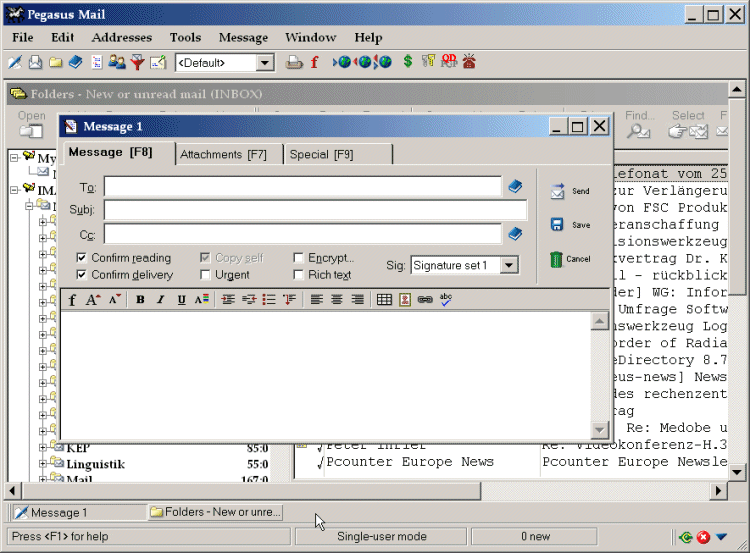Open mail filtering rules funnel icon
This screenshot has height=553, width=750.
(138, 62)
